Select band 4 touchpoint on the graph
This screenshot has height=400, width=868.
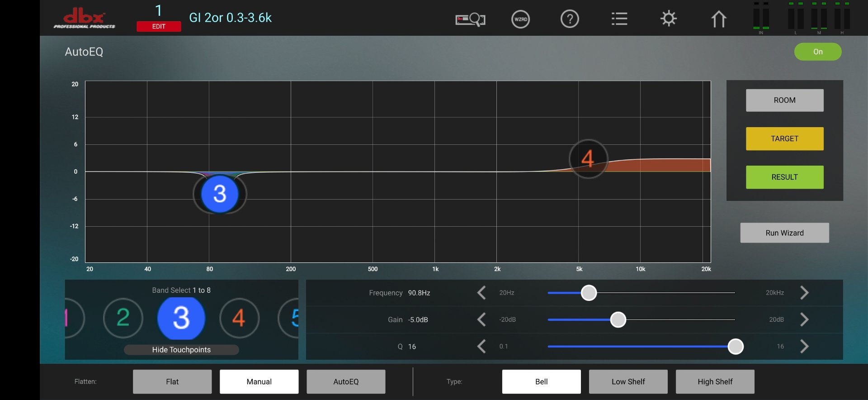pos(588,159)
